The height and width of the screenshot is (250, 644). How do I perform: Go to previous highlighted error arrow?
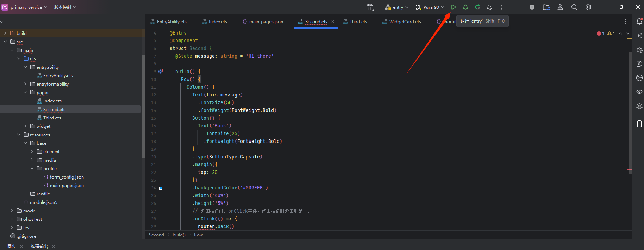click(620, 33)
